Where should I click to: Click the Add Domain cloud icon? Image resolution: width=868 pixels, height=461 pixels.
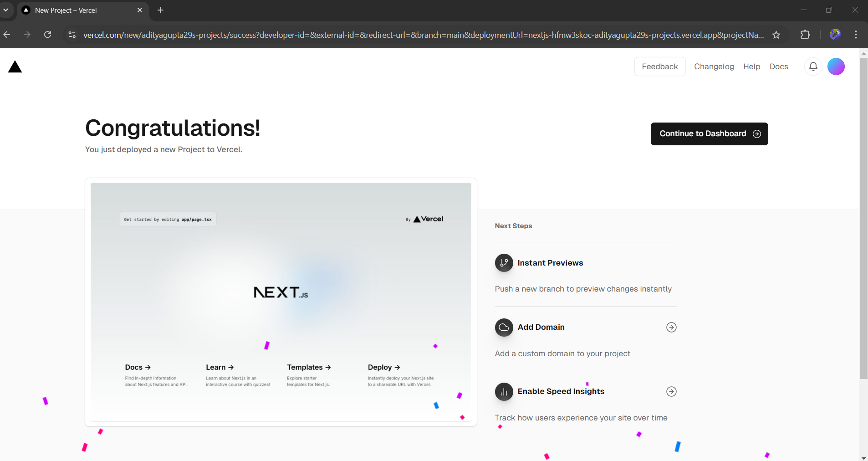point(504,327)
